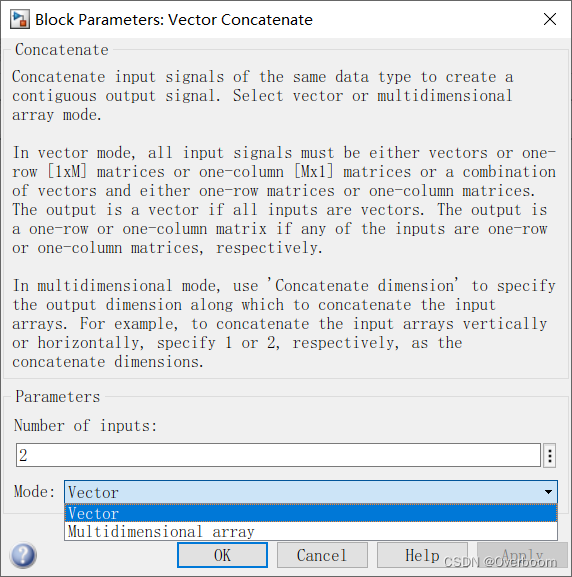Click the greyed-out Apply button
572x577 pixels.
(522, 555)
